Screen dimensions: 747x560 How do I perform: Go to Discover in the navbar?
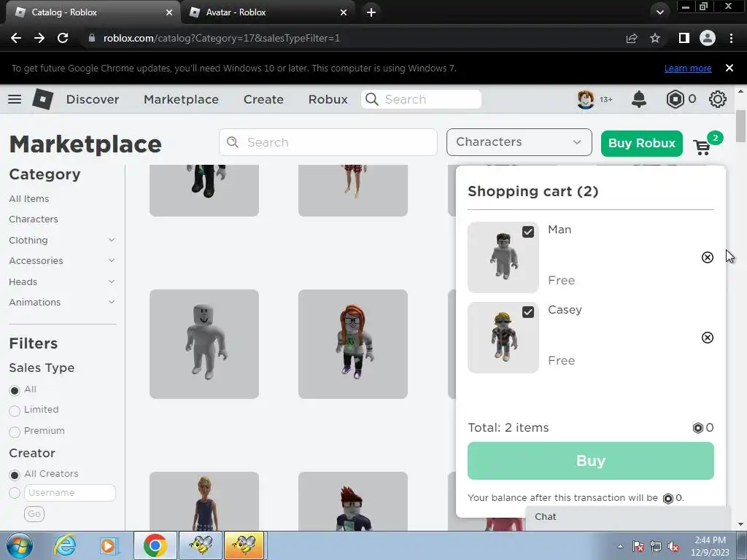[93, 99]
